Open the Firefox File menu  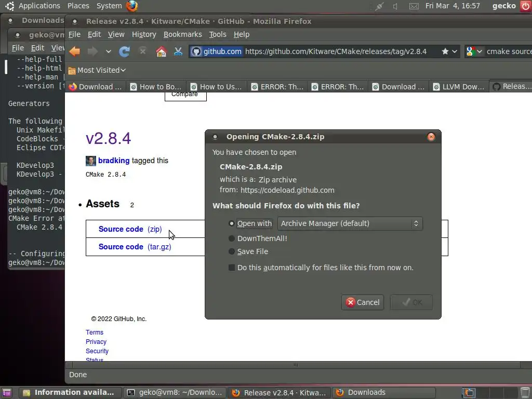[74, 34]
